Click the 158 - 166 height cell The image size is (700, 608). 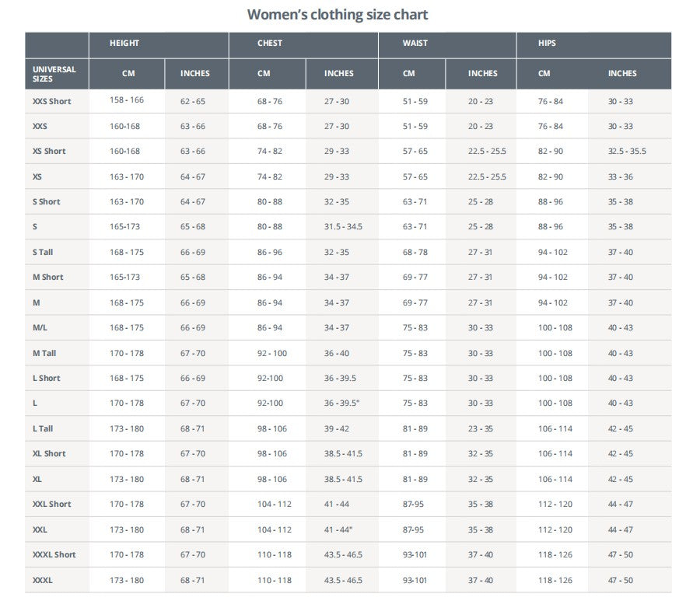coord(127,100)
